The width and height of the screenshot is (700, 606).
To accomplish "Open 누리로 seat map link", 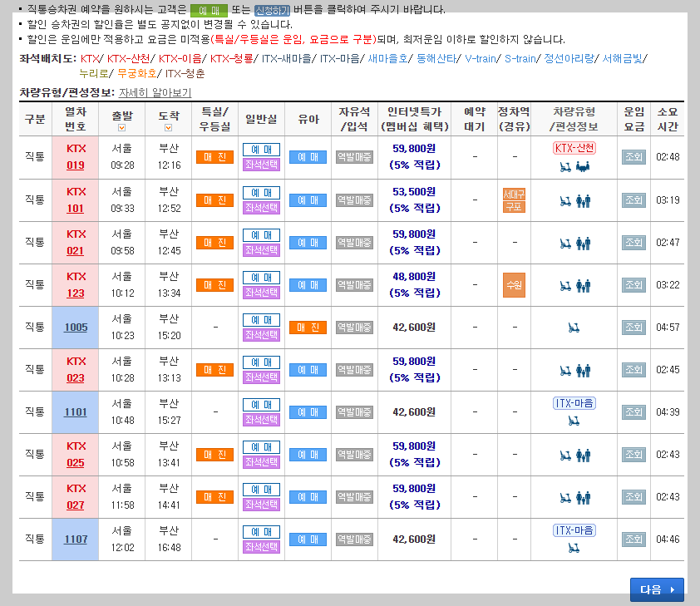I will 94,73.
